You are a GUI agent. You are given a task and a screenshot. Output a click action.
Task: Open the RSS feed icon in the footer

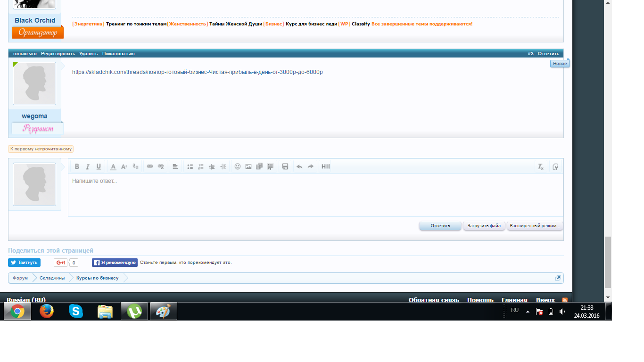point(564,300)
